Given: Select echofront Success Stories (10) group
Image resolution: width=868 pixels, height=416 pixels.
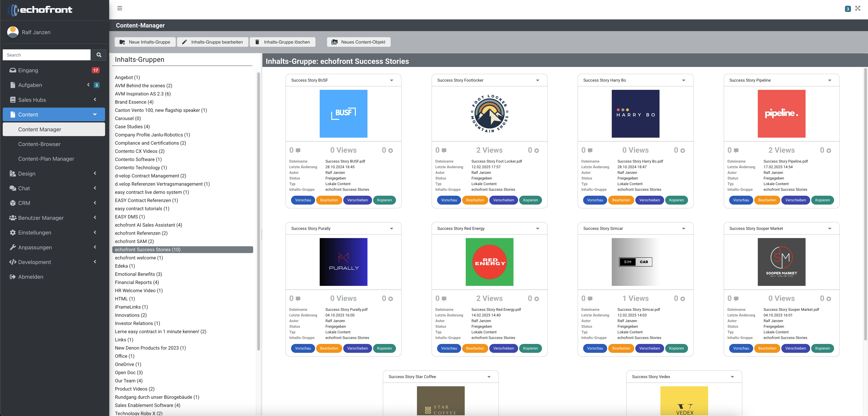Looking at the screenshot, I should (x=182, y=249).
